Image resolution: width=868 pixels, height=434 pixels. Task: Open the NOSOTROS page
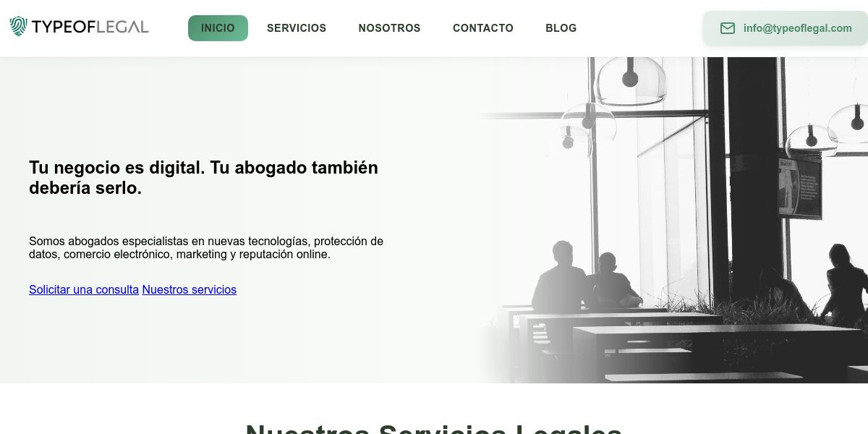click(389, 28)
